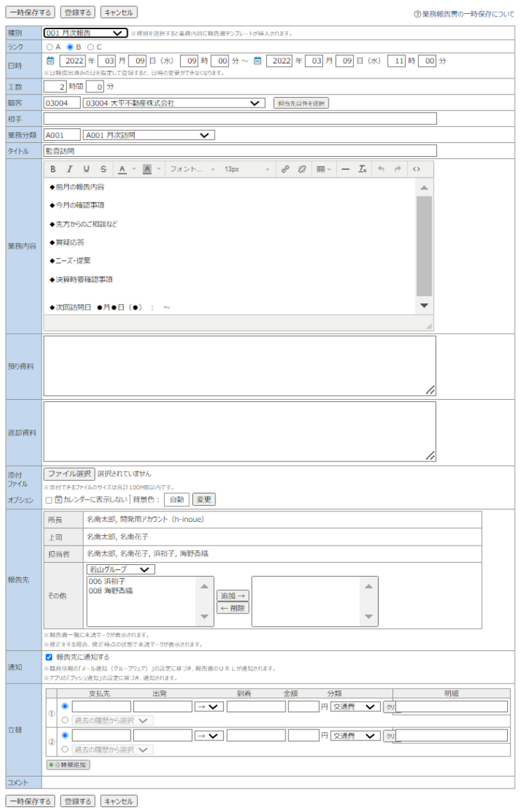Toggle strikethrough formatting in editor

(x=104, y=169)
